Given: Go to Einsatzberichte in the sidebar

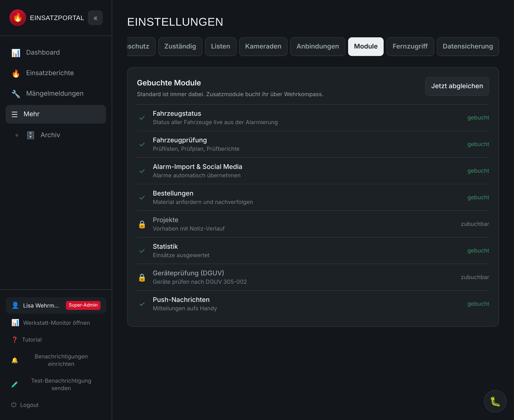Looking at the screenshot, I should pos(56,73).
